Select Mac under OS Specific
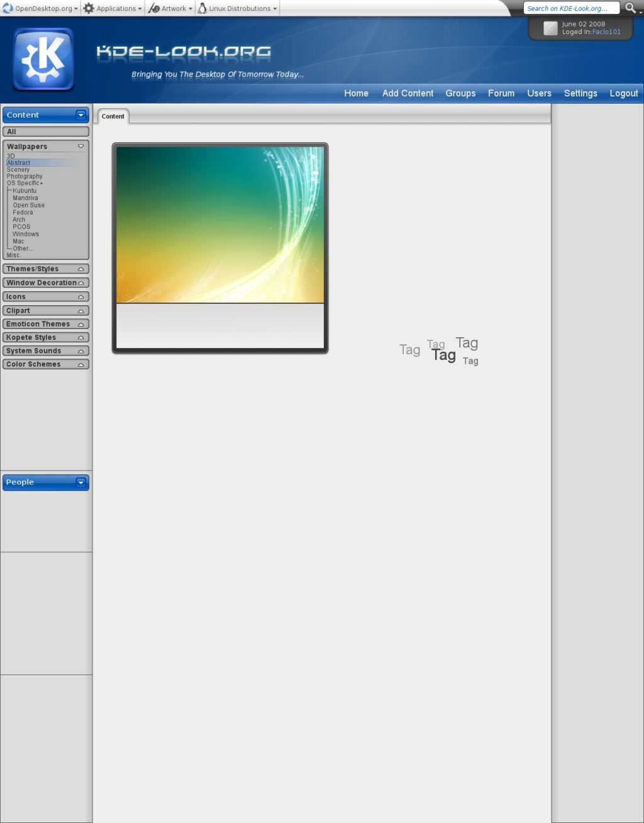The height and width of the screenshot is (823, 644). [x=18, y=241]
